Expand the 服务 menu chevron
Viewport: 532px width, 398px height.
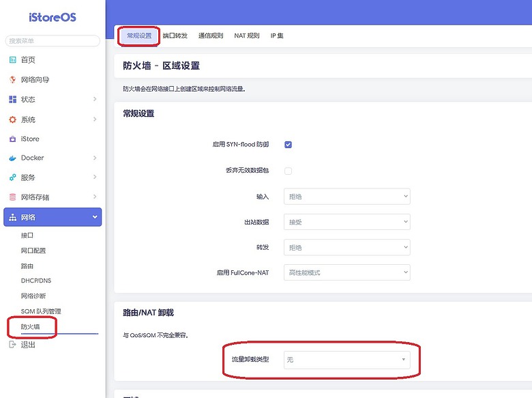click(95, 177)
